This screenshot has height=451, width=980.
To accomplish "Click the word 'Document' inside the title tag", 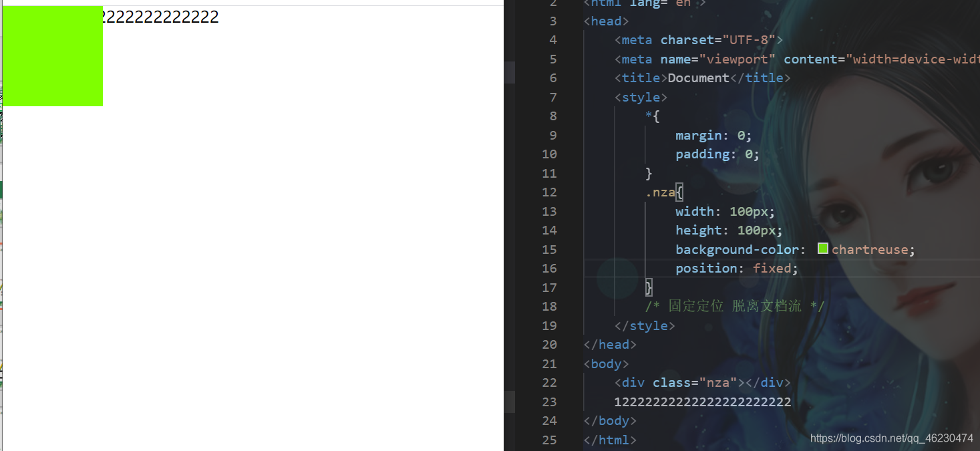I will coord(699,78).
